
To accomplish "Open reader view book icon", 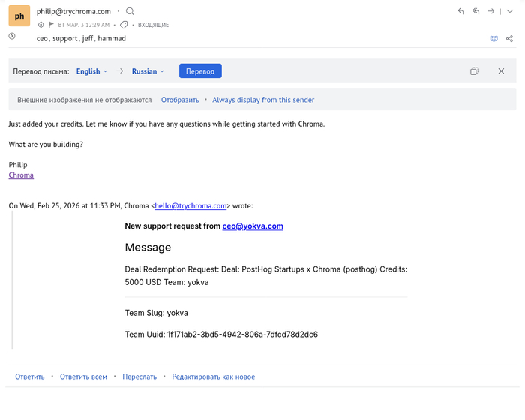I will (x=493, y=38).
